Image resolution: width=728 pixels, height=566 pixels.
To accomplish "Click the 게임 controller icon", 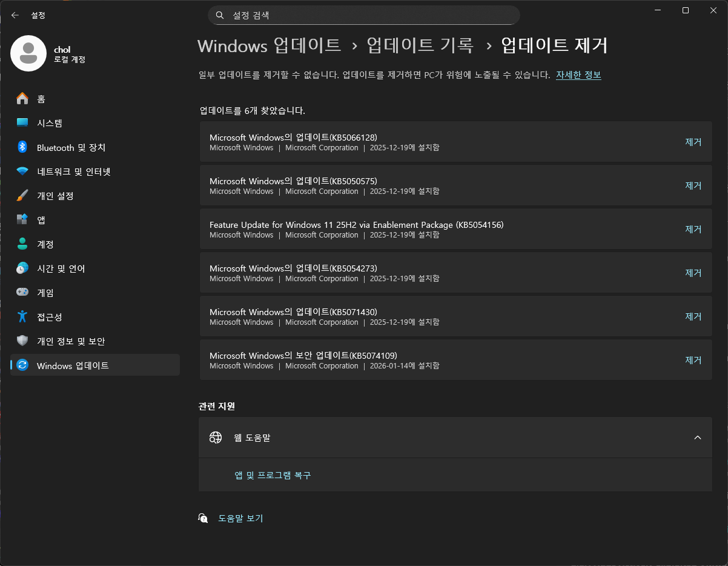I will click(22, 293).
